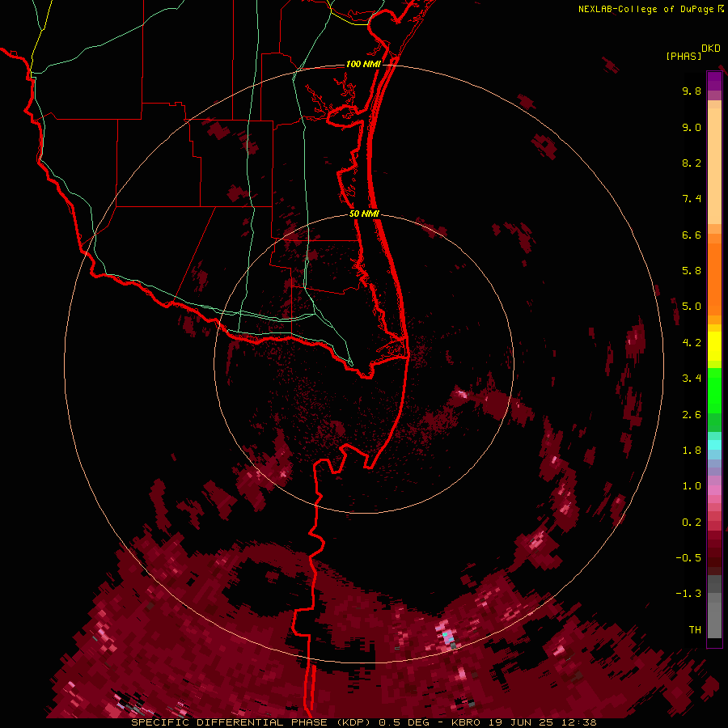Click the 3.4 scale label
Image resolution: width=728 pixels, height=728 pixels.
[692, 379]
